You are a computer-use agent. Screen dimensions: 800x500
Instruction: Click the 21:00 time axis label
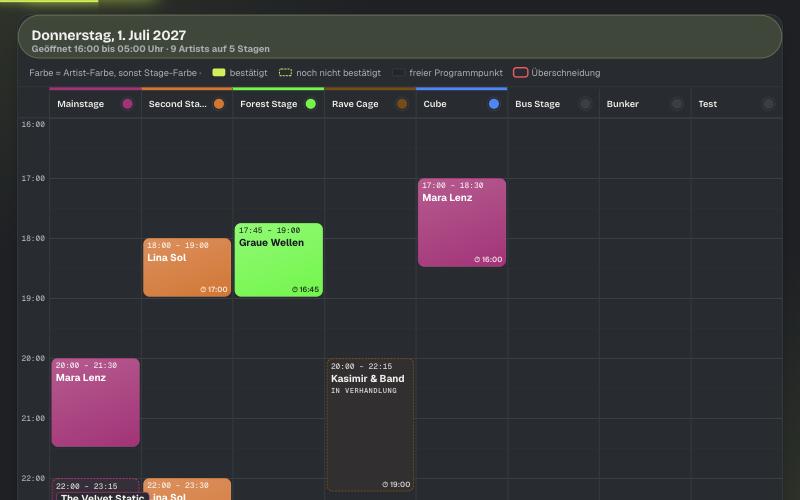[x=33, y=418]
